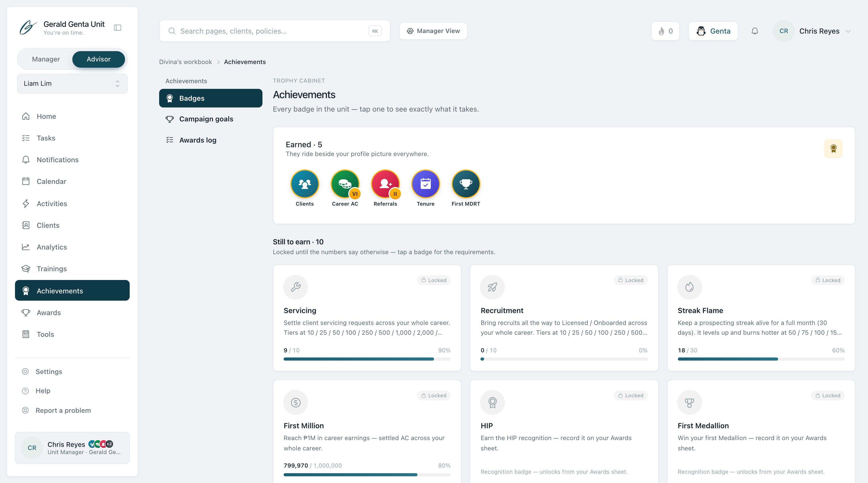This screenshot has width=868, height=483.
Task: Open Tasks in sidebar
Action: click(x=72, y=138)
